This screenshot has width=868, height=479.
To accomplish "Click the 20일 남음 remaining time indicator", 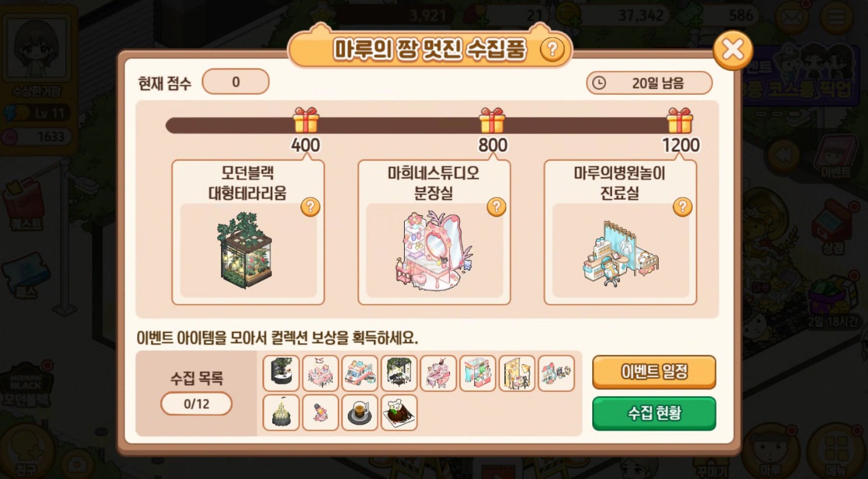I will click(649, 83).
